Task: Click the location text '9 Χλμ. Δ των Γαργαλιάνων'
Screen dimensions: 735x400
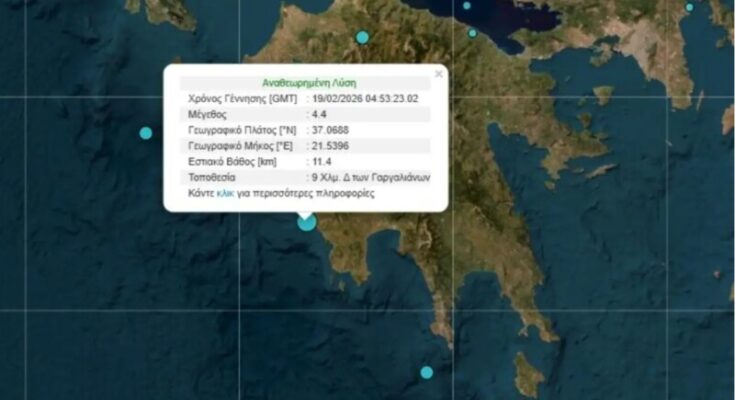Action: click(371, 177)
